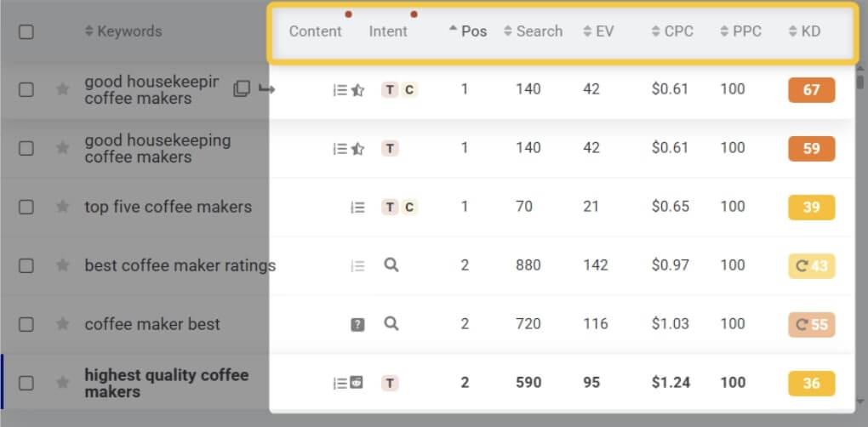Check the best coffee maker ratings row

tap(26, 265)
